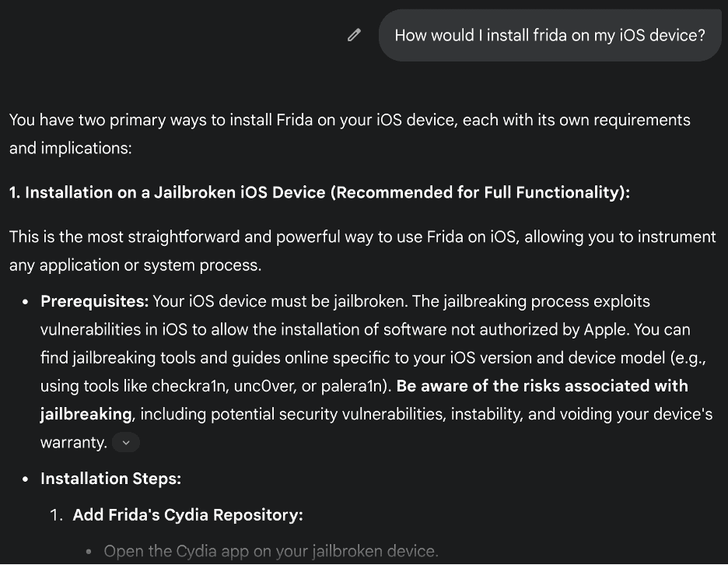Select the user message about installing frida

coord(550,35)
